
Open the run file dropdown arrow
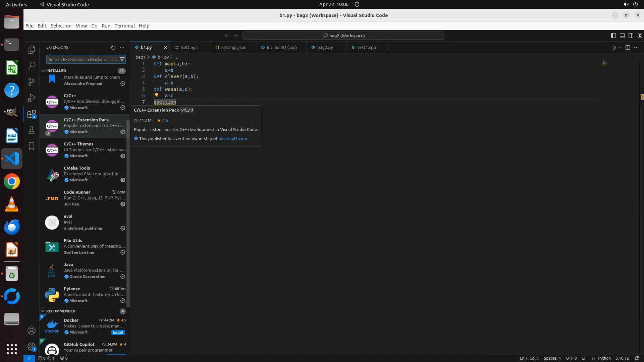coord(620,48)
